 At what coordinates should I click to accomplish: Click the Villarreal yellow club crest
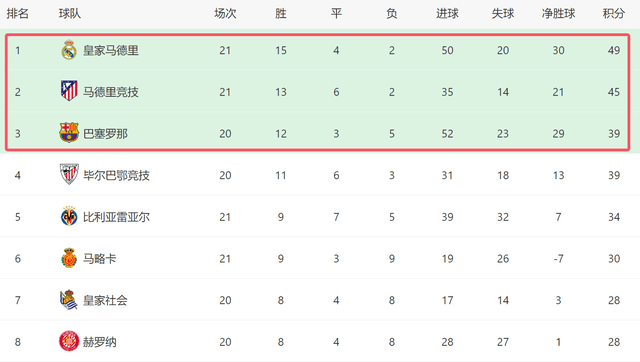pyautogui.click(x=69, y=216)
